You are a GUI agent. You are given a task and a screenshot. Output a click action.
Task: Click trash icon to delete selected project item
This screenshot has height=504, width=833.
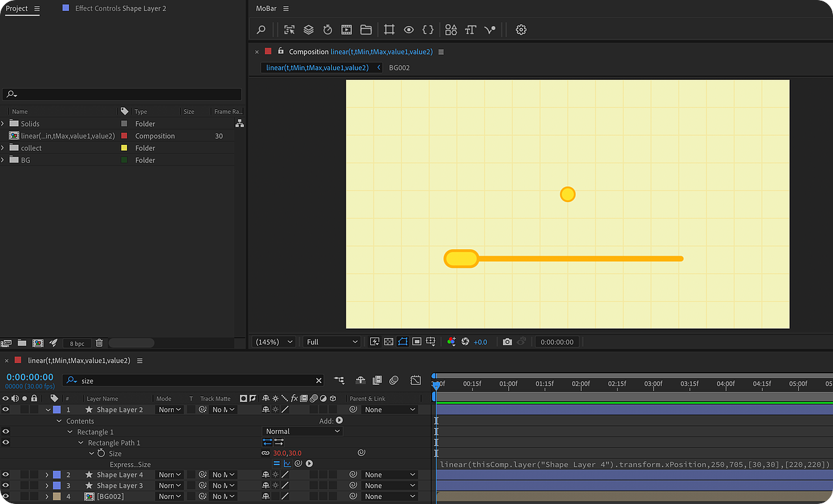click(x=100, y=343)
